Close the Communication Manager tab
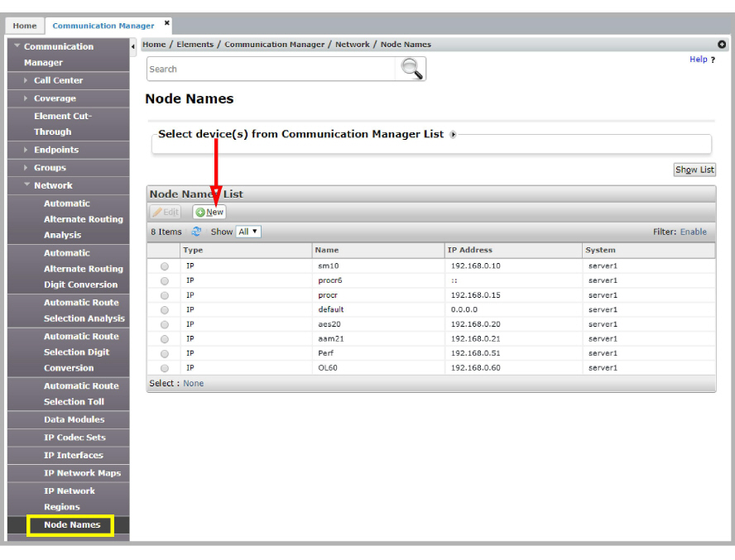This screenshot has width=735, height=560. coord(167,22)
